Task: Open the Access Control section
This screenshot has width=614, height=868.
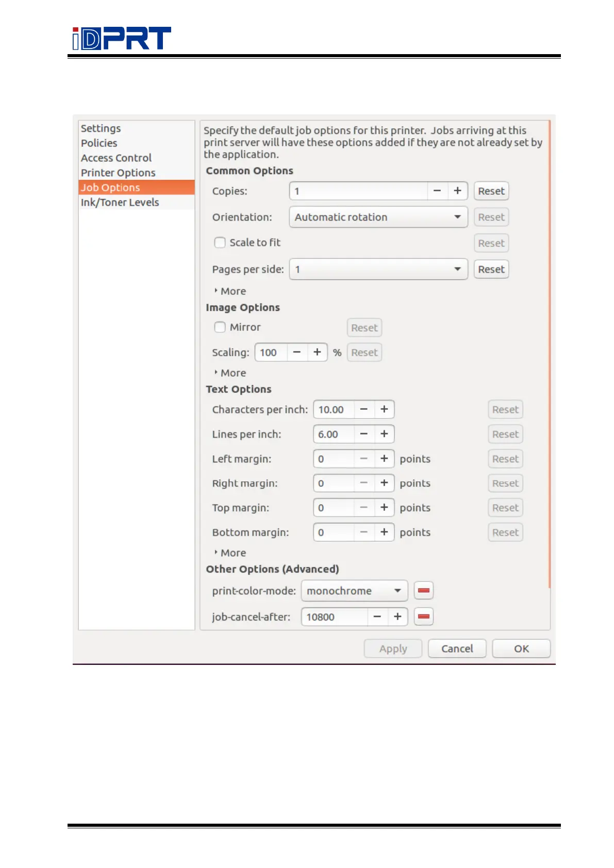Action: point(137,158)
